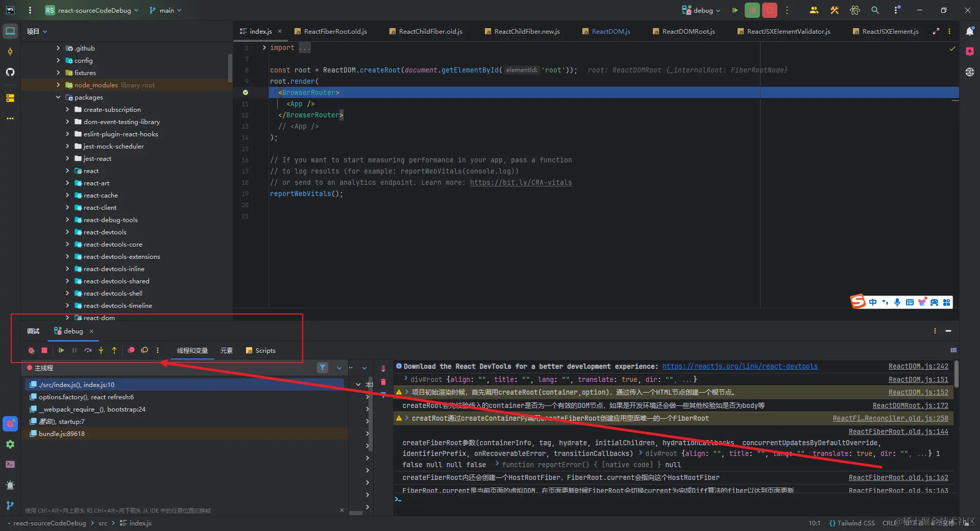Click the red stop button in title bar

pos(770,10)
